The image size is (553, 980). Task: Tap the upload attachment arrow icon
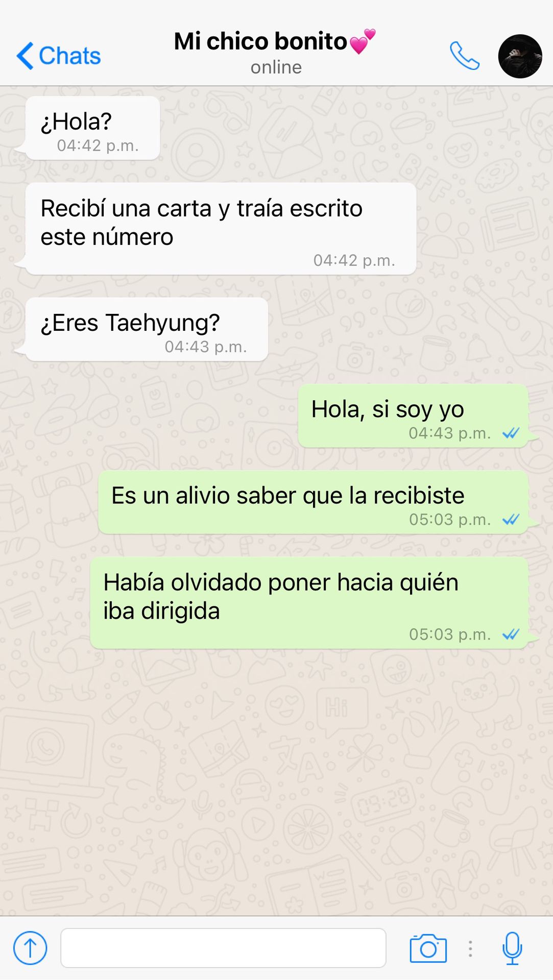click(30, 948)
